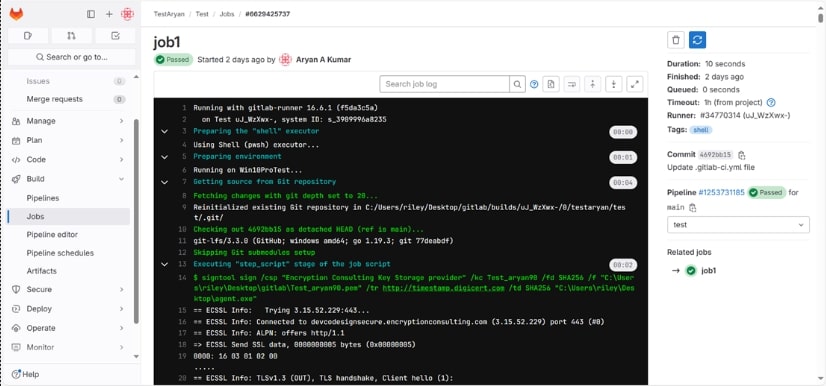Open timeout help question icon
Viewport: 826px width, 386px height.
[771, 102]
